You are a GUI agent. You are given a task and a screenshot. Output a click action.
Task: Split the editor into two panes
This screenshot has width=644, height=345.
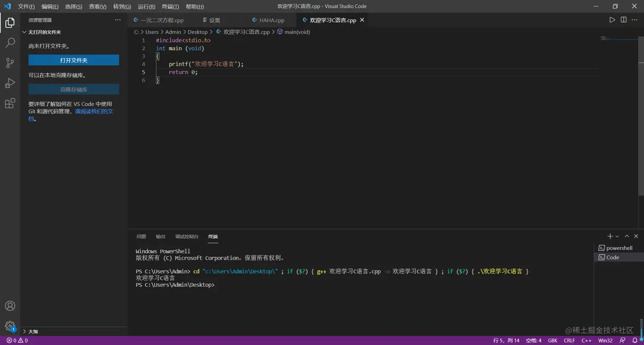pos(624,20)
